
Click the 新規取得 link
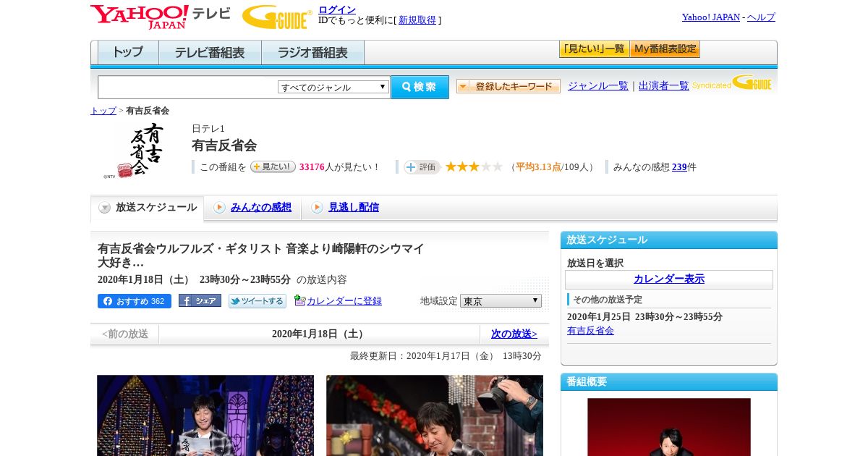(x=417, y=20)
